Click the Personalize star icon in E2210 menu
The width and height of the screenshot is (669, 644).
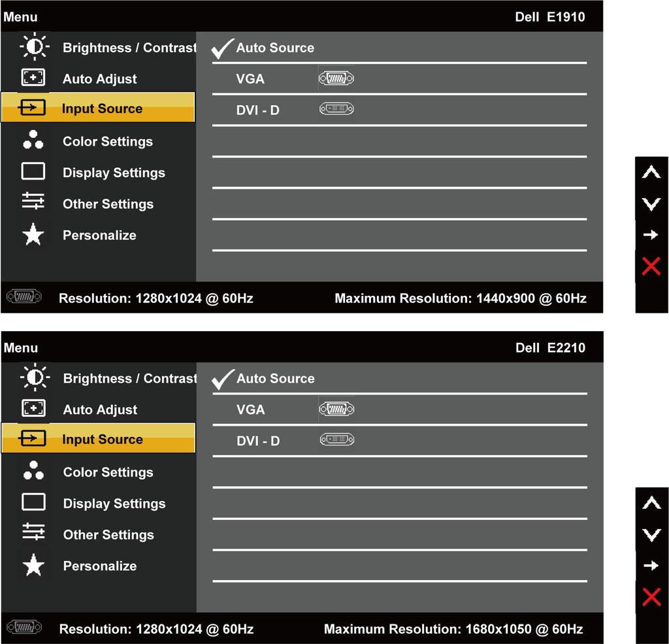(33, 565)
